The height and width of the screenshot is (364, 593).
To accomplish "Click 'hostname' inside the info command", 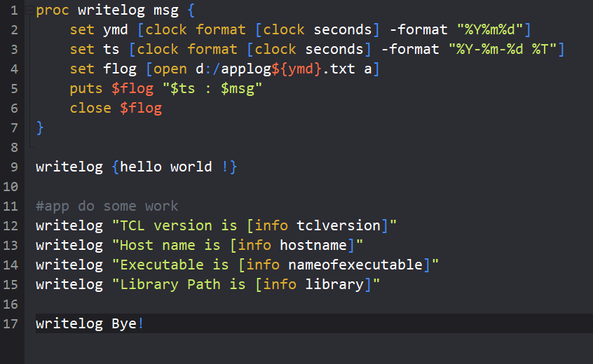I will 313,245.
